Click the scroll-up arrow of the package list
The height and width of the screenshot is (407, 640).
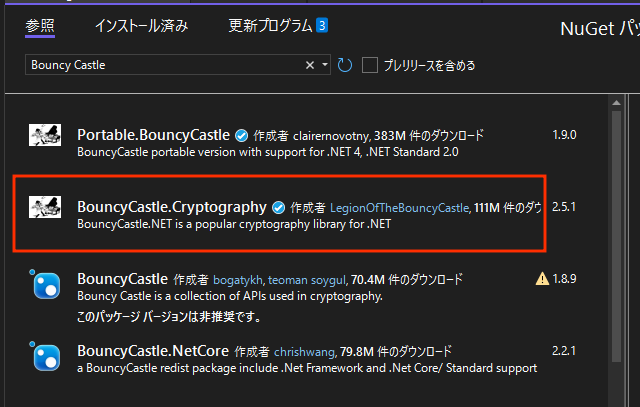(616, 103)
